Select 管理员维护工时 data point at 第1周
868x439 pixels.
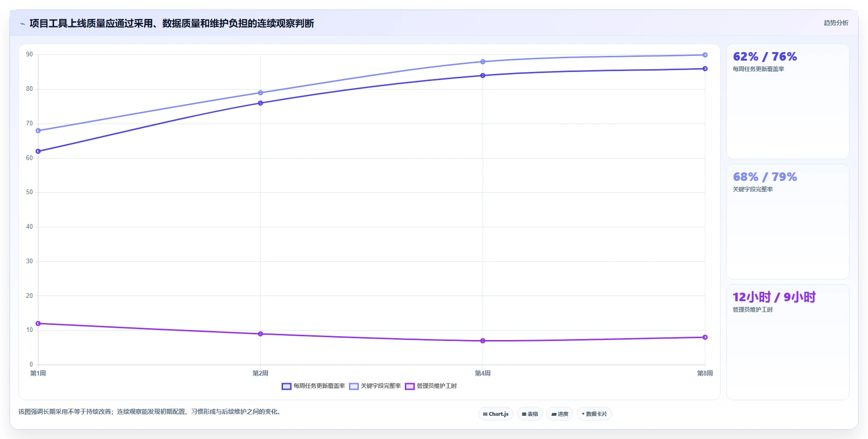[x=38, y=323]
